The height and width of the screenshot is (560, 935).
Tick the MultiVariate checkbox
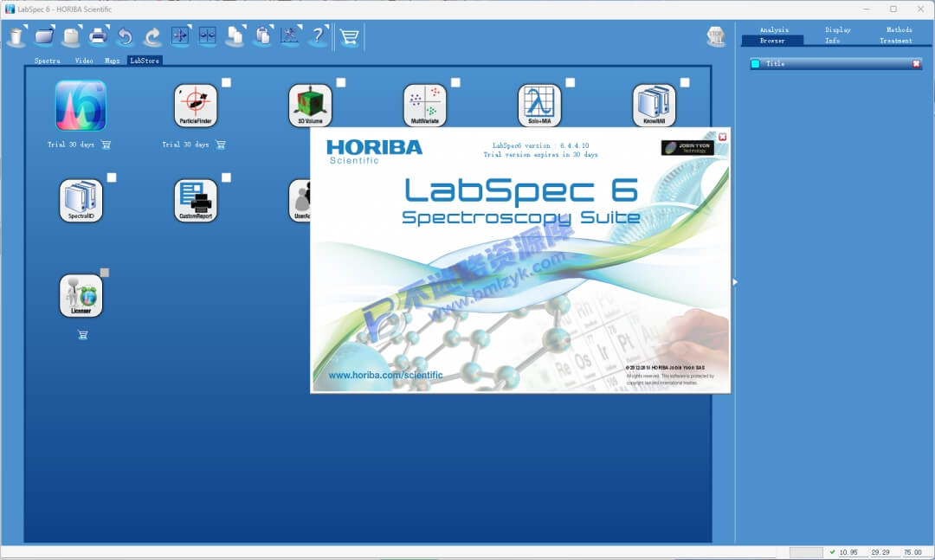455,83
